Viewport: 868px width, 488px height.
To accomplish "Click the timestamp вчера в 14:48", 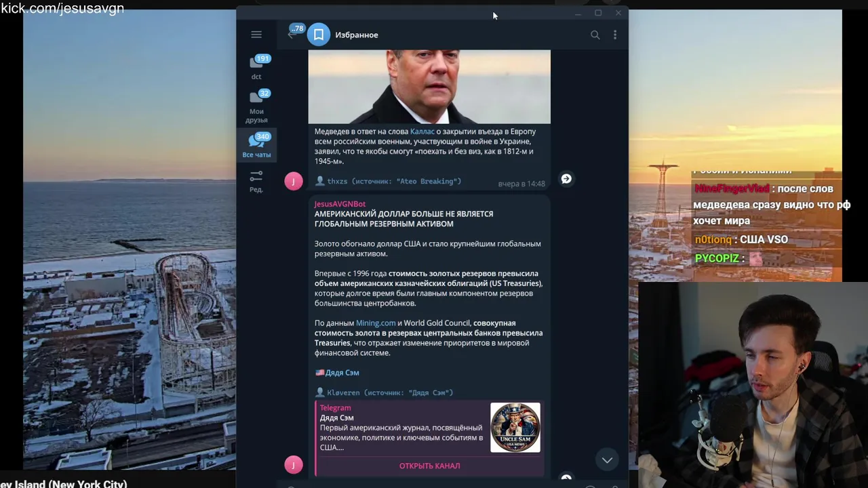I will pos(521,184).
